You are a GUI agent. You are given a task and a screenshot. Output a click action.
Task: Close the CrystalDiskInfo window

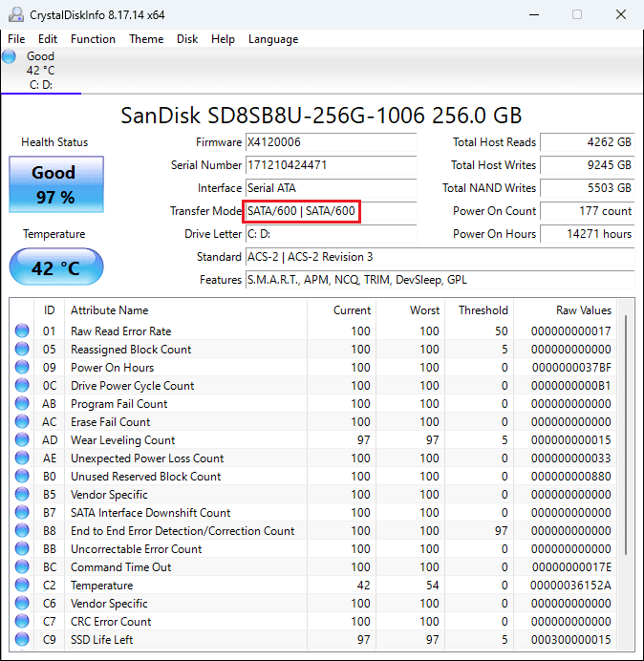coord(621,14)
